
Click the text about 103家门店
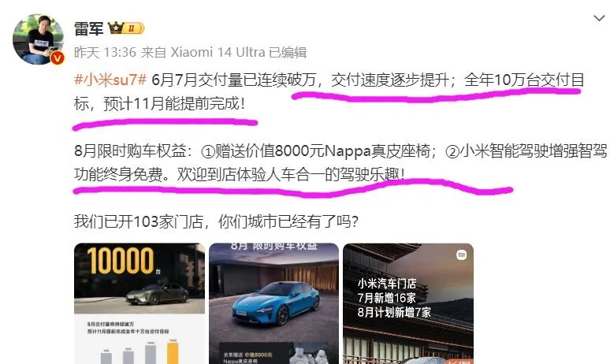pyautogui.click(x=216, y=221)
